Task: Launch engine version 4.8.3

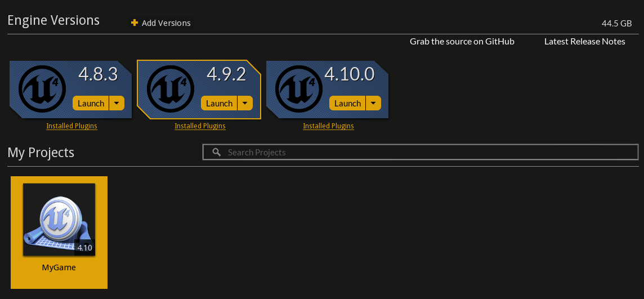Action: (91, 103)
